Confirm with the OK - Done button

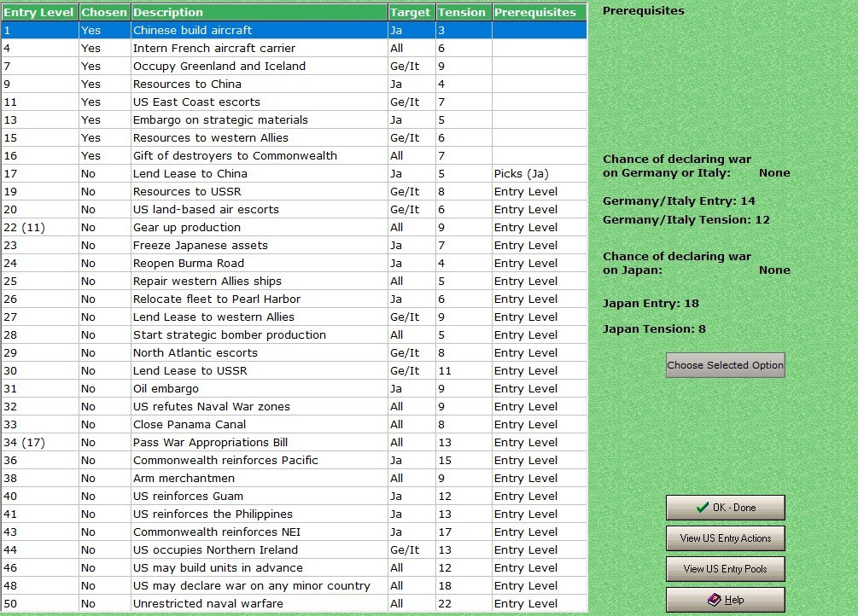pyautogui.click(x=725, y=508)
